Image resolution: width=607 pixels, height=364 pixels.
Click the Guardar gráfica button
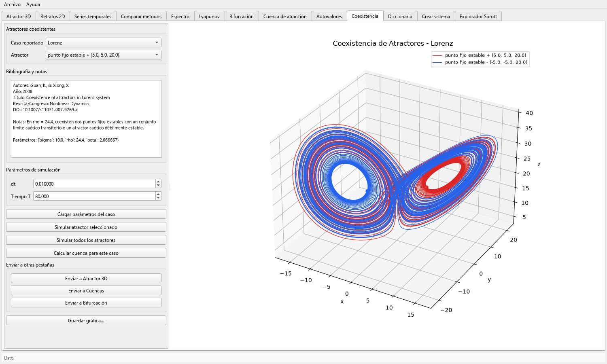[x=86, y=320]
